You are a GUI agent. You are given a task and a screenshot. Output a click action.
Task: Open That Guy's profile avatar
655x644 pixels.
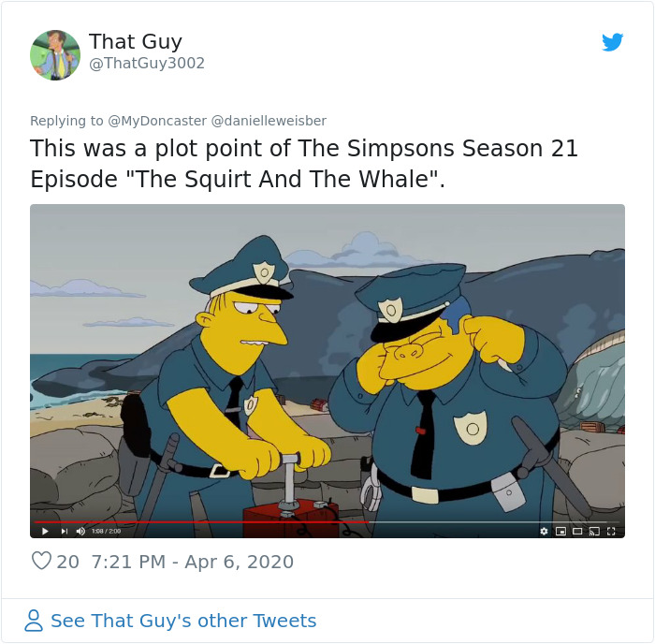coord(55,55)
